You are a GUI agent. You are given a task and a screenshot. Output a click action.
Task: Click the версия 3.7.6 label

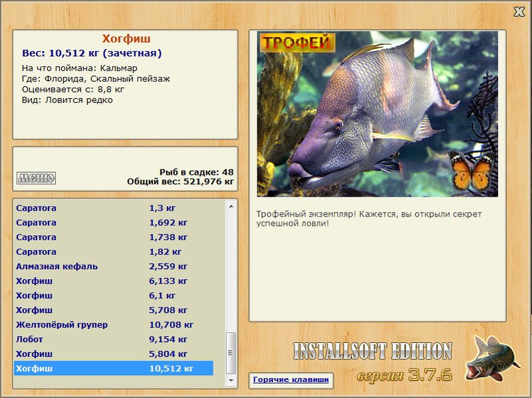click(x=404, y=375)
